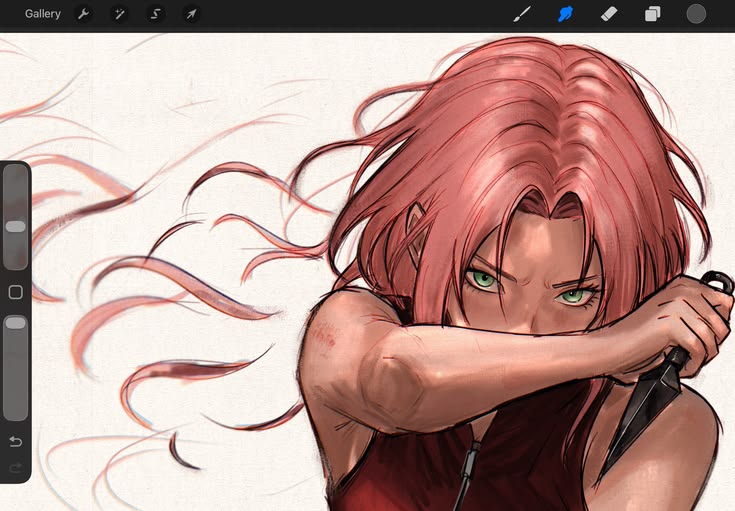Activate the Transform arrow tool
This screenshot has width=735, height=511.
pyautogui.click(x=191, y=14)
